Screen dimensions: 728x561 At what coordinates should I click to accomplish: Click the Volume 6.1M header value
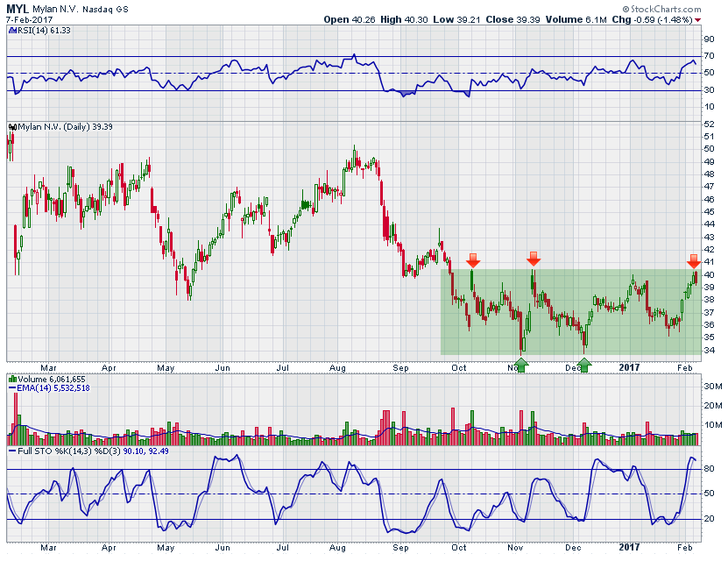coord(576,19)
